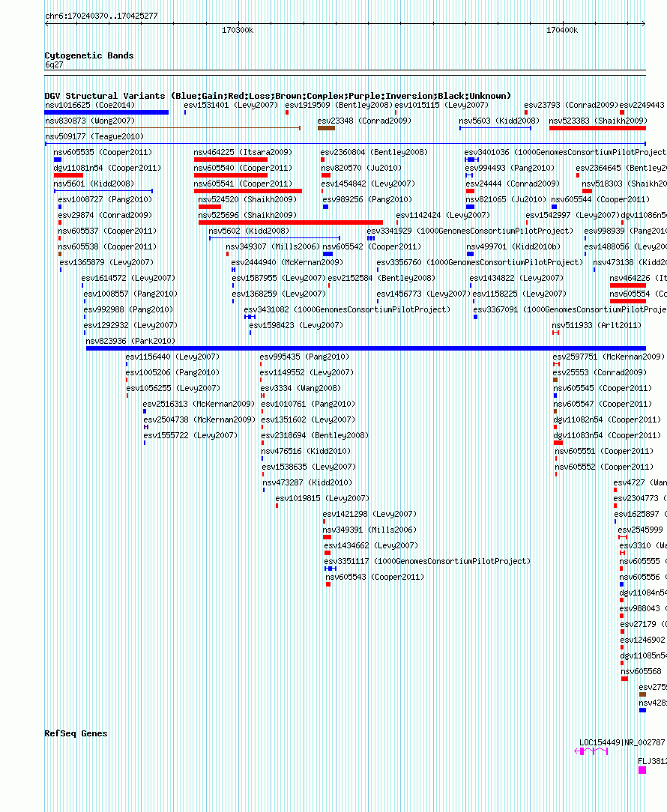This screenshot has height=812, width=667.
Task: Select the red nsv464225 loss bar
Action: click(231, 160)
